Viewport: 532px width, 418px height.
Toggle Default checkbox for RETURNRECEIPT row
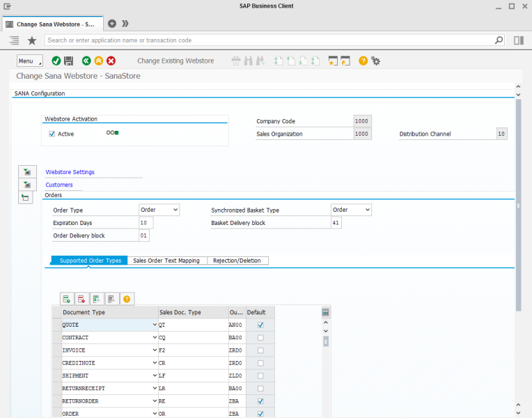tap(260, 388)
